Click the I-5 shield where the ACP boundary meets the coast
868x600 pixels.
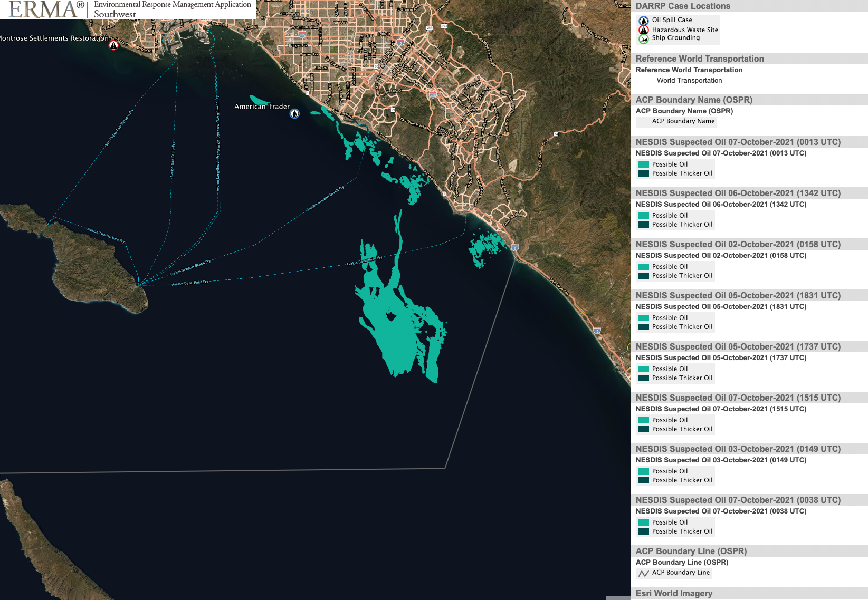tap(515, 247)
